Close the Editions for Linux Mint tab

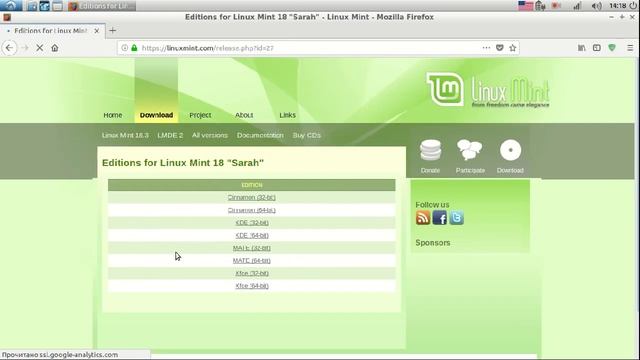click(97, 31)
